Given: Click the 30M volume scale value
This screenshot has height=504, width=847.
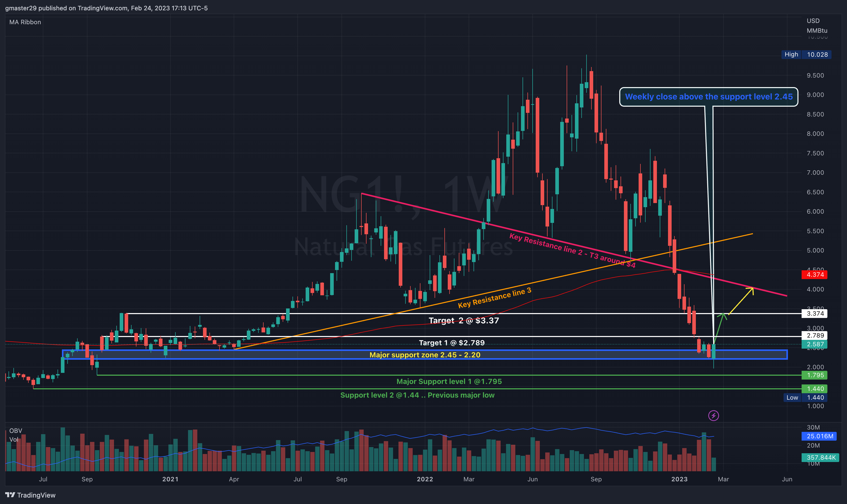Looking at the screenshot, I should click(813, 427).
